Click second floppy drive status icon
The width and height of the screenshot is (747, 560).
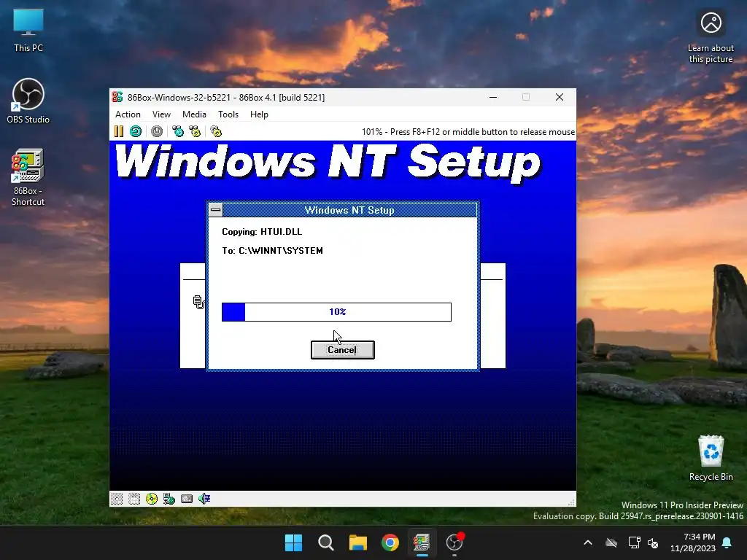coord(134,499)
